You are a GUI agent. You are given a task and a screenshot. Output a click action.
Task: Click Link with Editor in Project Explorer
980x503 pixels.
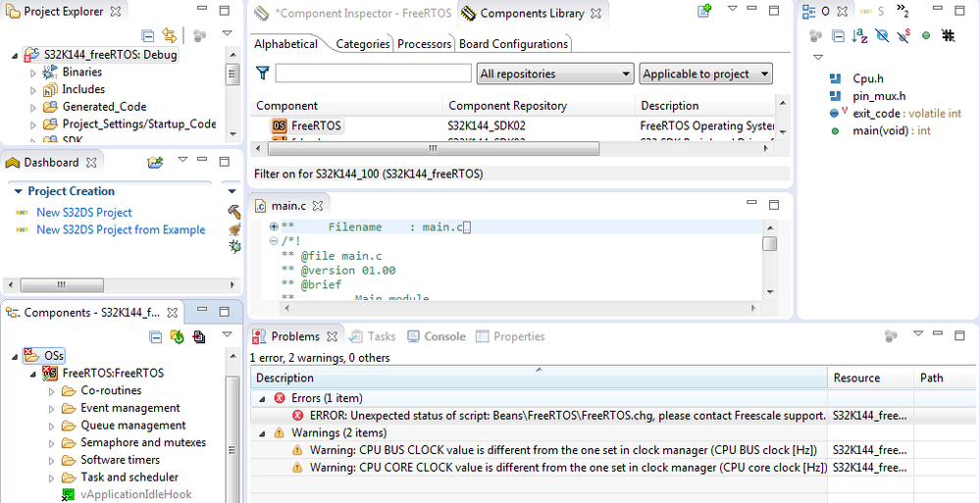170,35
